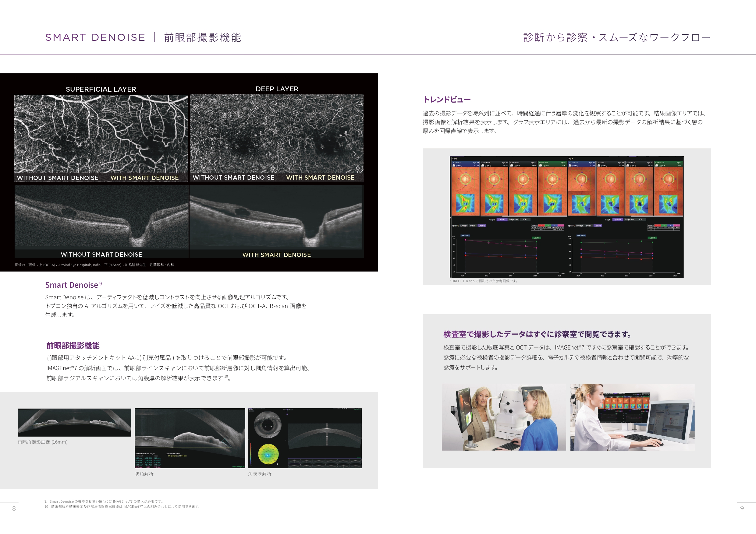Viewport: 756px width, 534px height.
Task: Click the anterior eye camera image in corneal analysis
Action: [268, 424]
